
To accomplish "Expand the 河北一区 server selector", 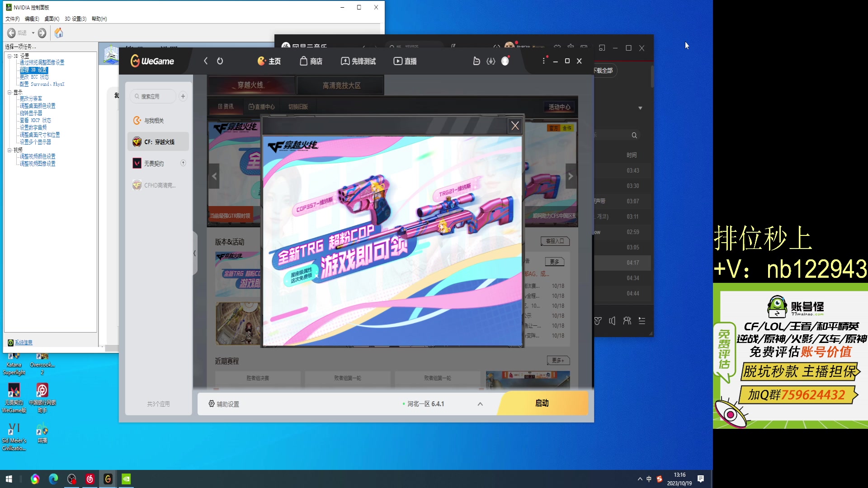I will pos(480,404).
